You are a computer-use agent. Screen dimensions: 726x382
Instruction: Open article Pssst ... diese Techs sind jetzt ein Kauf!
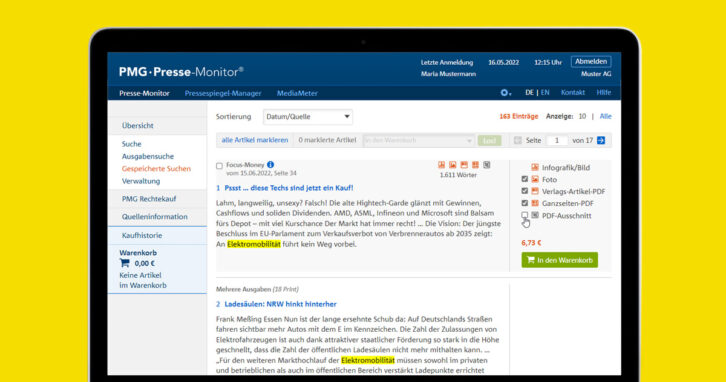click(x=288, y=188)
